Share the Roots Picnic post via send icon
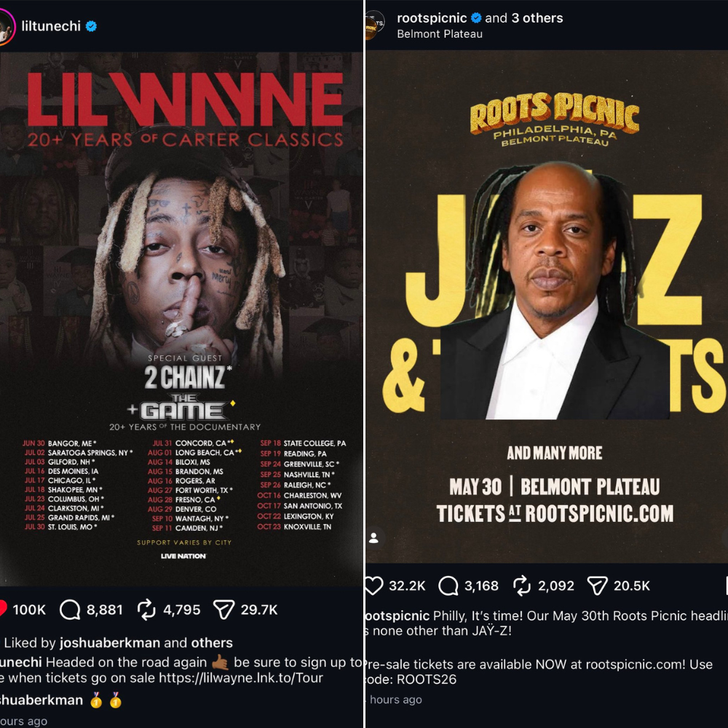728x728 pixels. pos(597,585)
